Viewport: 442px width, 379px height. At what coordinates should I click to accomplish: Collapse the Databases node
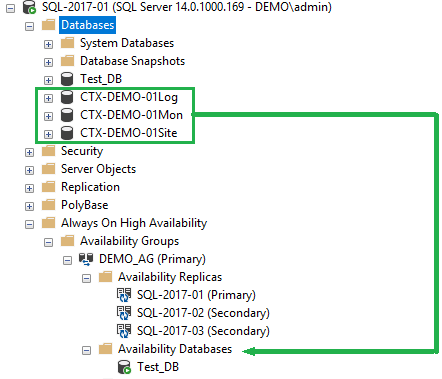coord(29,26)
